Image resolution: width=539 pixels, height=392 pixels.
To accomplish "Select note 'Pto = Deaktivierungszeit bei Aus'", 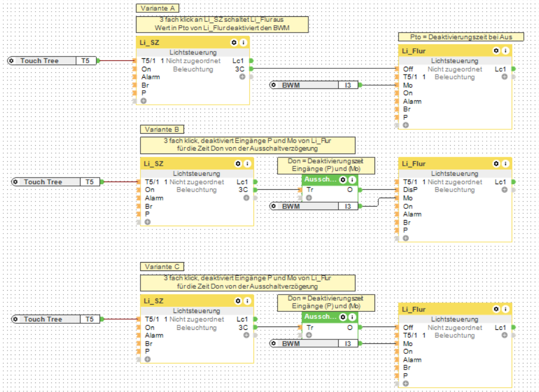I will (x=461, y=37).
